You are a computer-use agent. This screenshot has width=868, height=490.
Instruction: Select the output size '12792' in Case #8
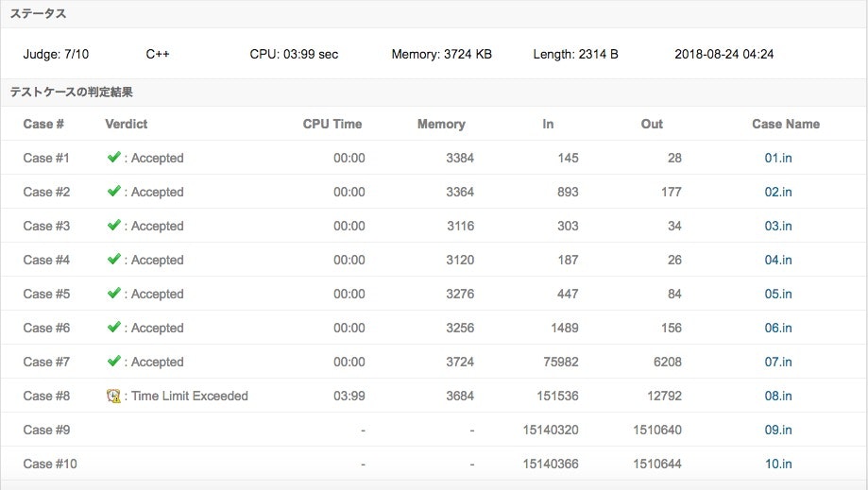(x=664, y=396)
